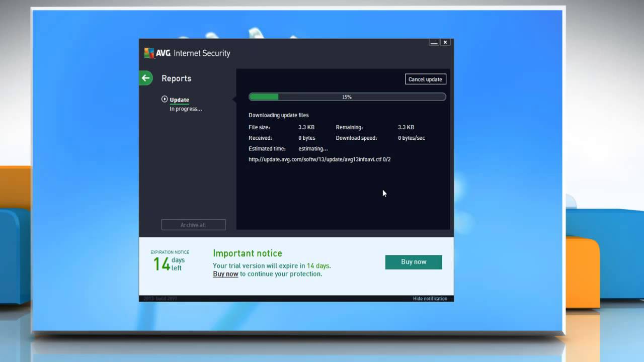This screenshot has height=362, width=644.
Task: Click the Received 0 bytes value
Action: pos(307,138)
